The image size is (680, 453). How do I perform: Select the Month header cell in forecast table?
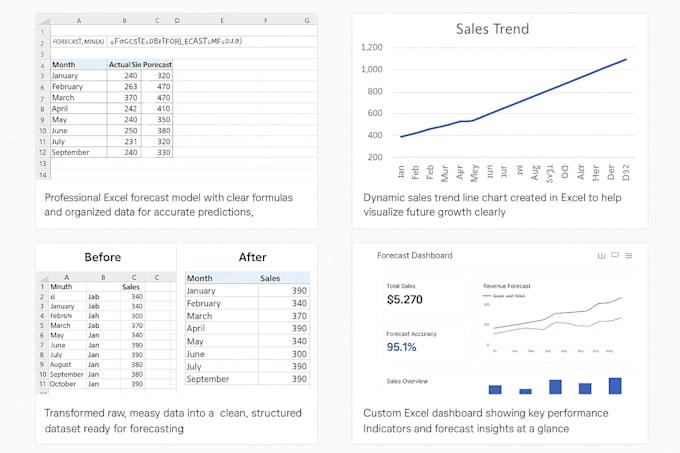(78, 65)
